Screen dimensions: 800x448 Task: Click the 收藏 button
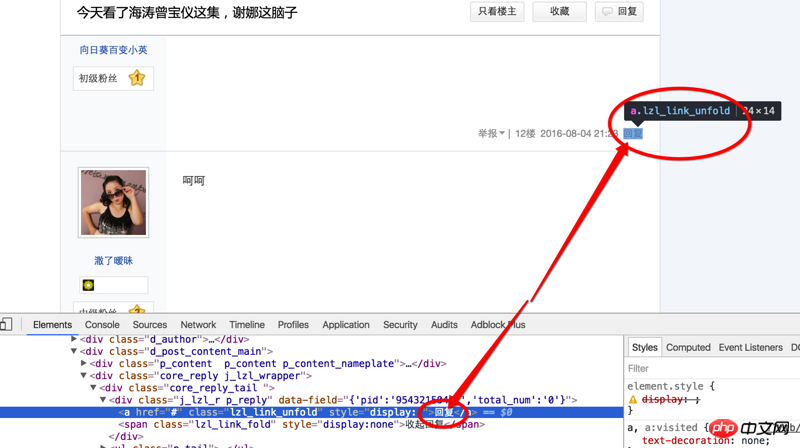coord(559,12)
